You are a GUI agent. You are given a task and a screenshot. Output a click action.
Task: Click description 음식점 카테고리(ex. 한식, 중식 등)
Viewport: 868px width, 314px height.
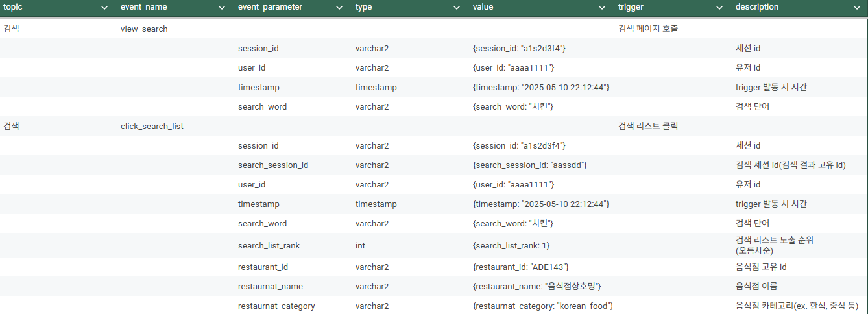click(797, 306)
